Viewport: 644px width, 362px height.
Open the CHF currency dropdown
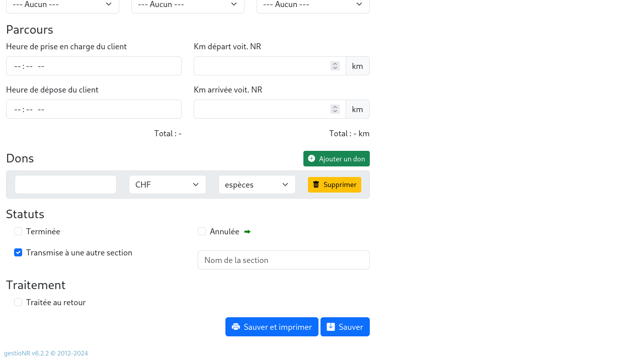(167, 185)
